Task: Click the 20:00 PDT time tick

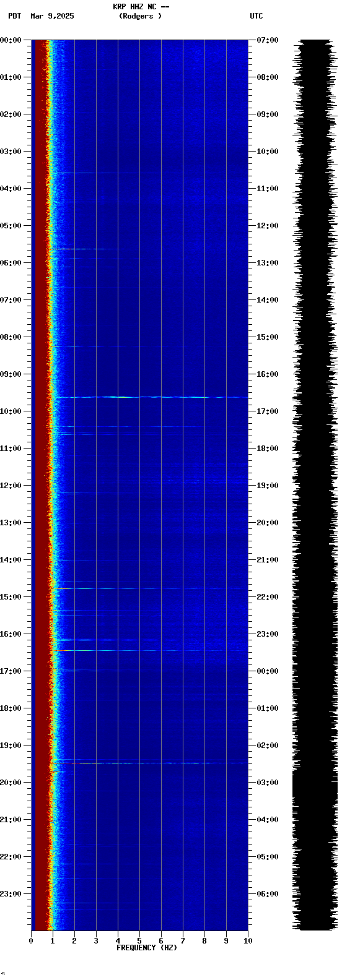Action: [11, 783]
